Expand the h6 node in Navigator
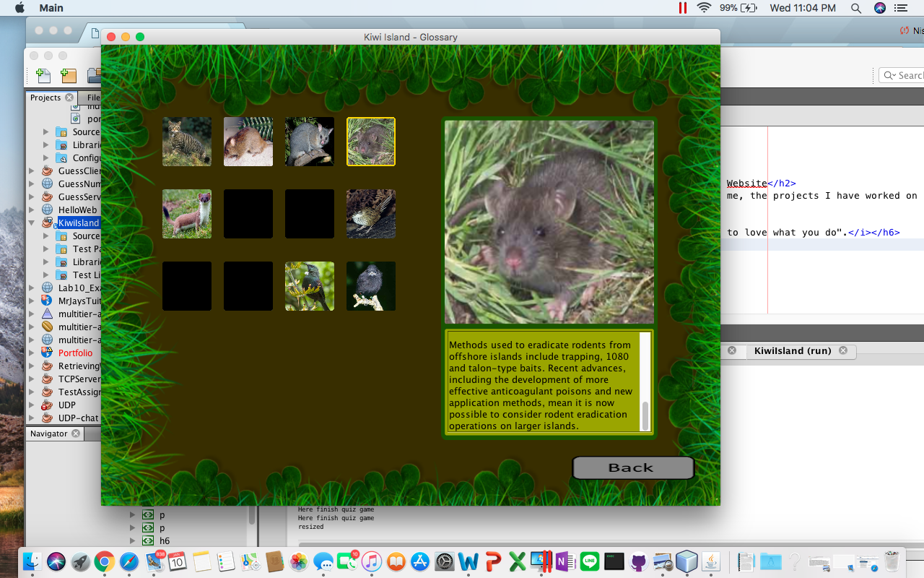 coord(132,540)
